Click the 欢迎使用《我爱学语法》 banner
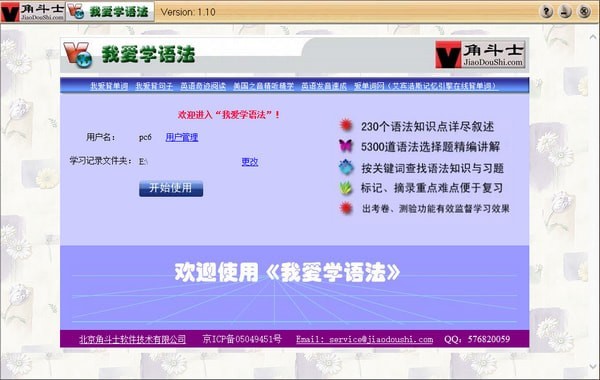Image resolution: width=600 pixels, height=380 pixels. coord(287,272)
